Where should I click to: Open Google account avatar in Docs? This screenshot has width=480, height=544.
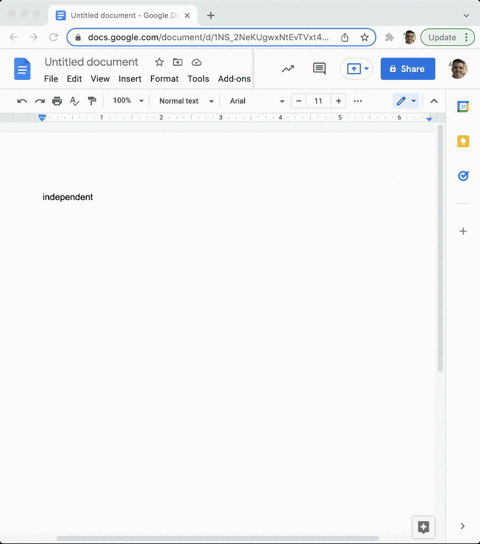click(x=458, y=69)
